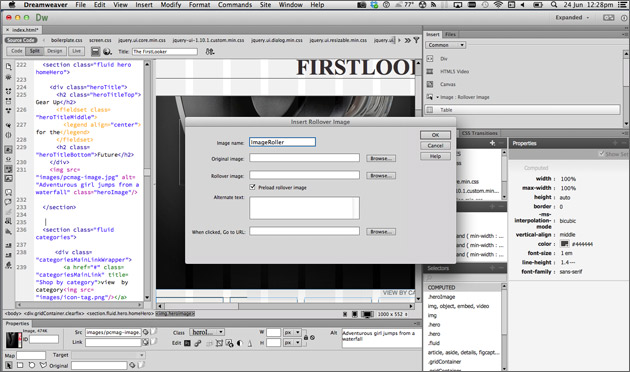
Task: Select the .gridContainer selector row
Action: (444, 362)
